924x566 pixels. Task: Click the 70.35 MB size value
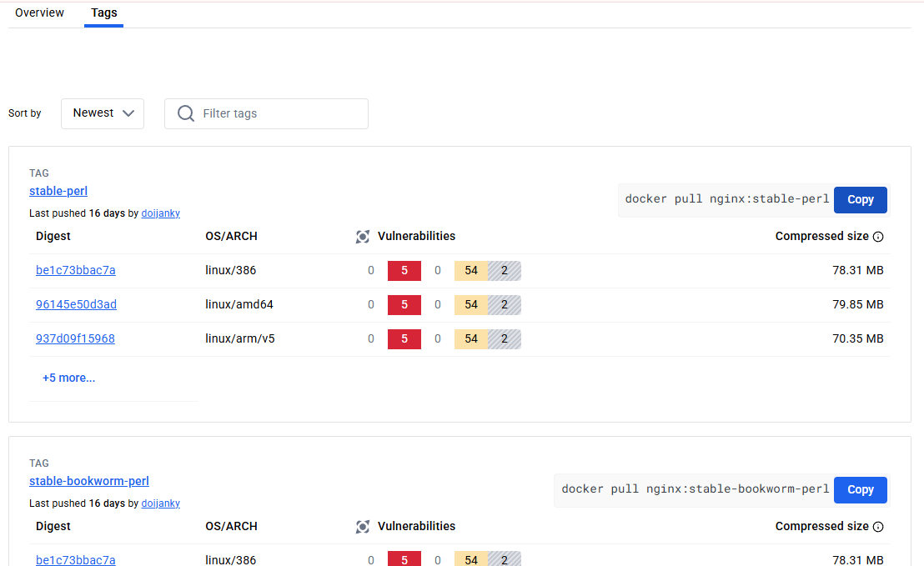pyautogui.click(x=857, y=338)
